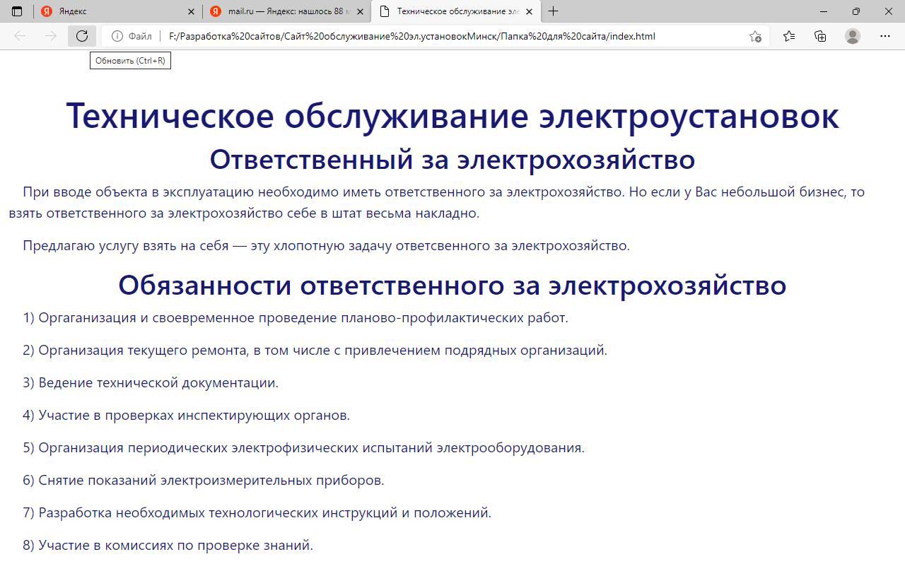View site information icon next to Файл
Image resolution: width=905 pixels, height=588 pixels.
(117, 36)
